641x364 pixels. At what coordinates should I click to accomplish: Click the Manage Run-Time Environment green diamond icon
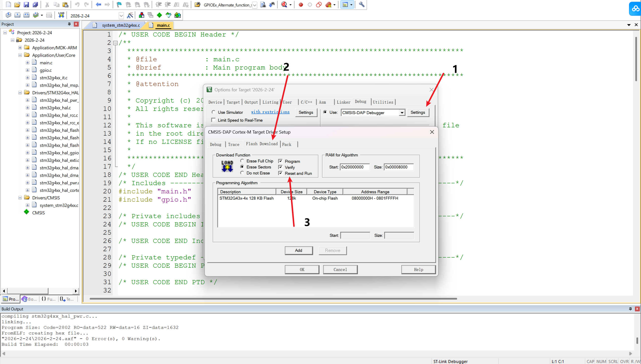pos(159,15)
